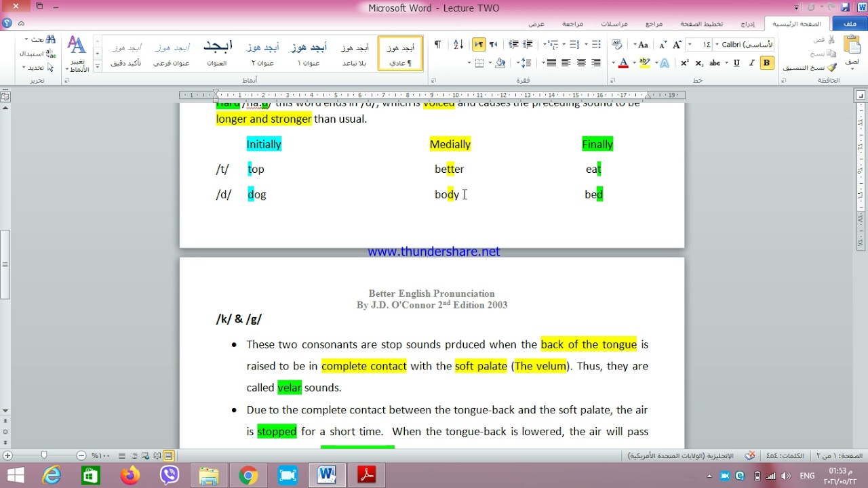Open font size dropdown arrow
The height and width of the screenshot is (488, 868).
(x=689, y=44)
